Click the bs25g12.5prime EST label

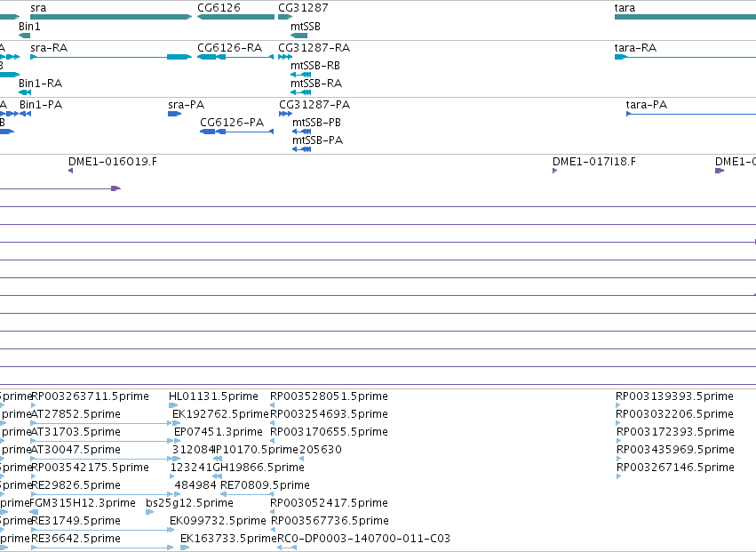(189, 503)
